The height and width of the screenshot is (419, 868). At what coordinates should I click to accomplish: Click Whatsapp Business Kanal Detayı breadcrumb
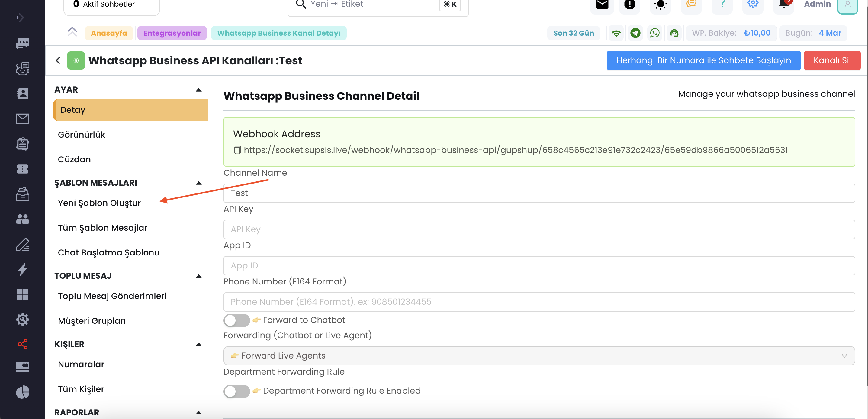279,33
